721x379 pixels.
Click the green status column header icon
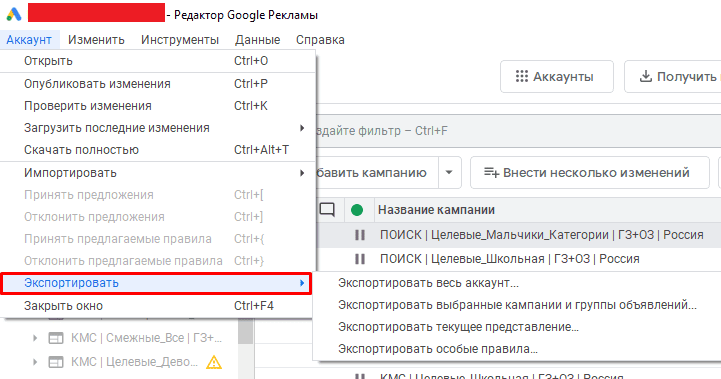357,210
